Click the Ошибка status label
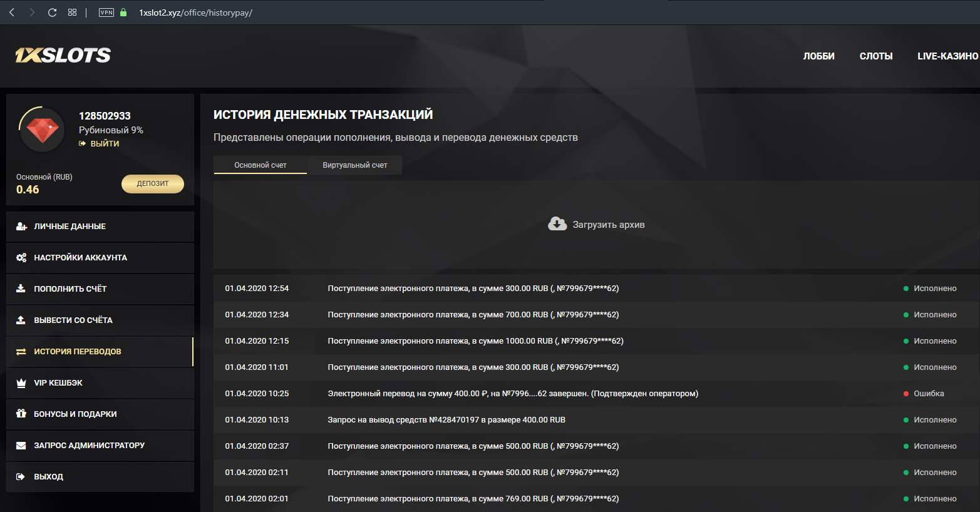 coord(929,394)
